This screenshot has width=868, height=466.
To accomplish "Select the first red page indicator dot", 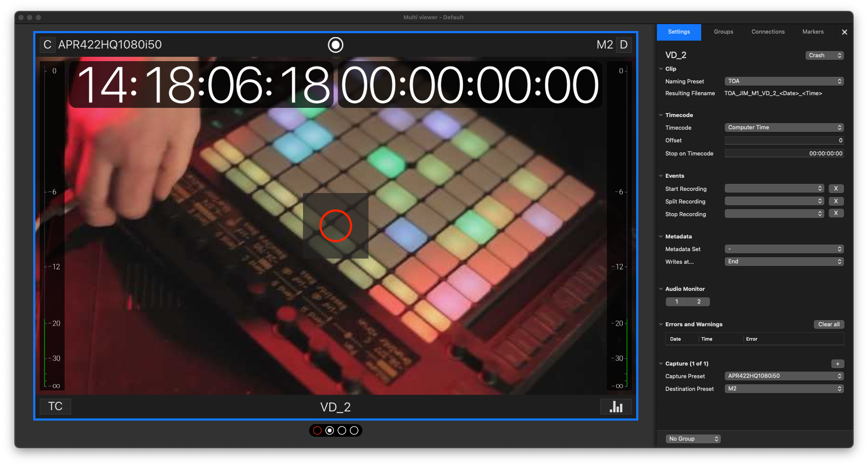I will pyautogui.click(x=317, y=431).
